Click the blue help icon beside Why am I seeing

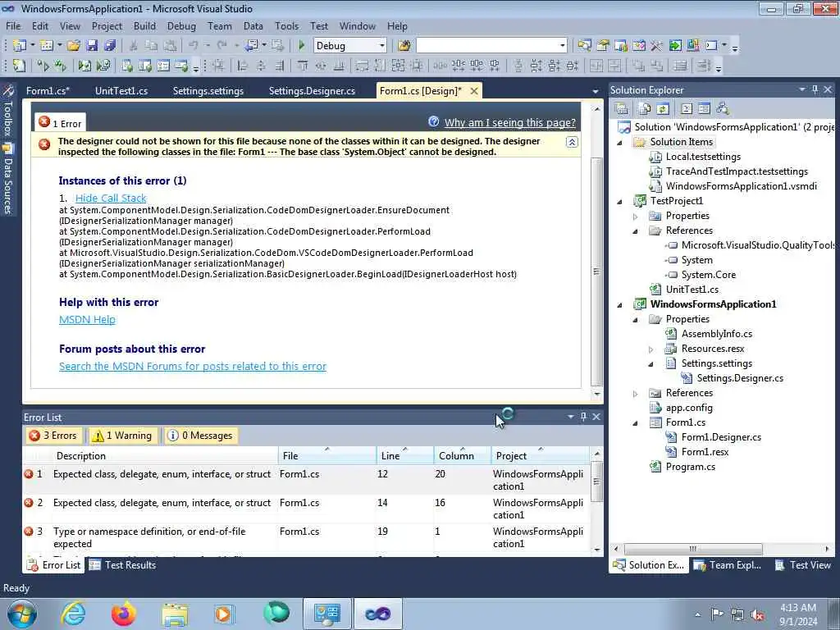click(434, 121)
